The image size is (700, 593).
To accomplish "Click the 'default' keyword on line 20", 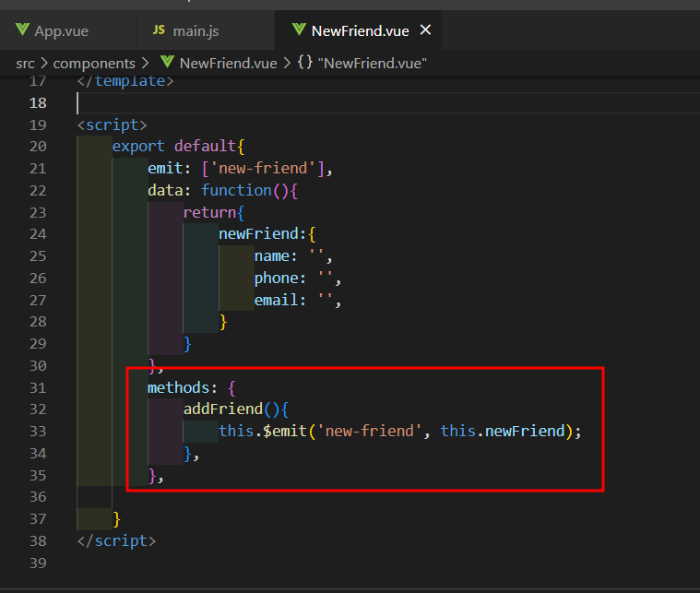I will [205, 146].
